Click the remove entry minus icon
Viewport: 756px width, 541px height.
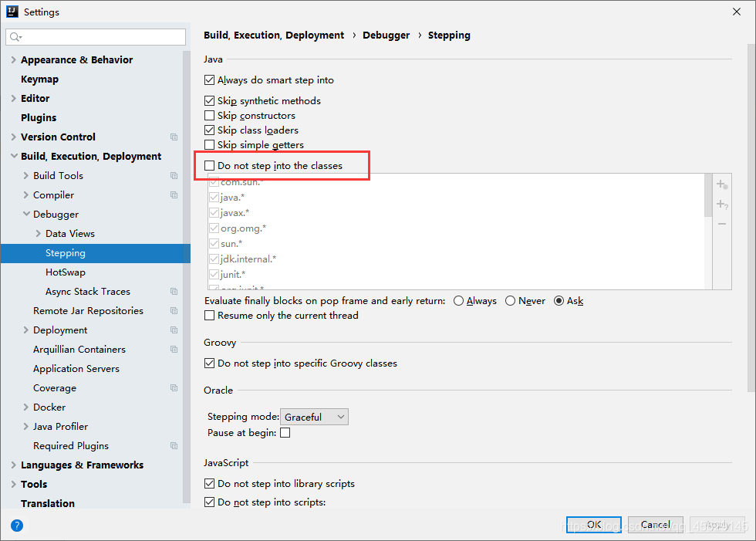coord(722,224)
